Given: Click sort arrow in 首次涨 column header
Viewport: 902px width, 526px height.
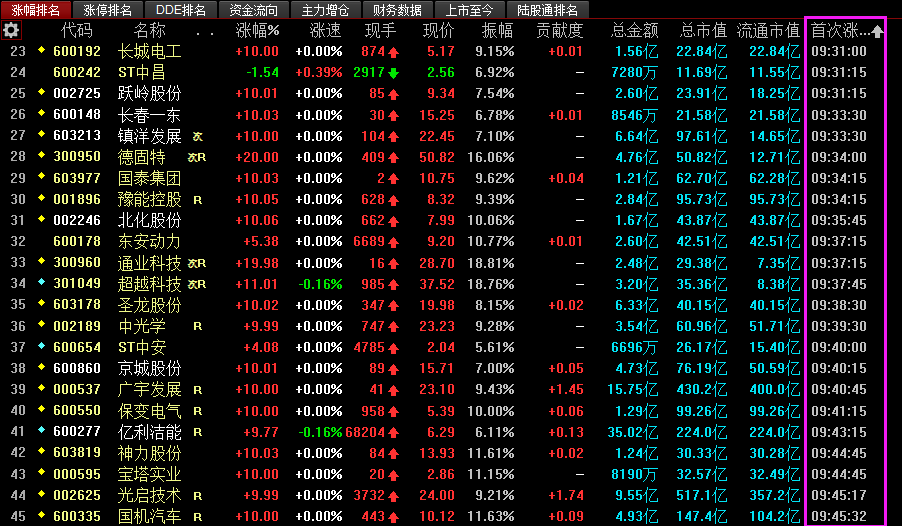Looking at the screenshot, I should point(877,31).
